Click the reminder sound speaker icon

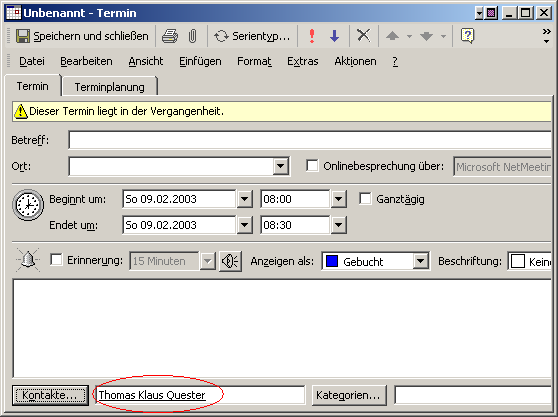tap(231, 262)
